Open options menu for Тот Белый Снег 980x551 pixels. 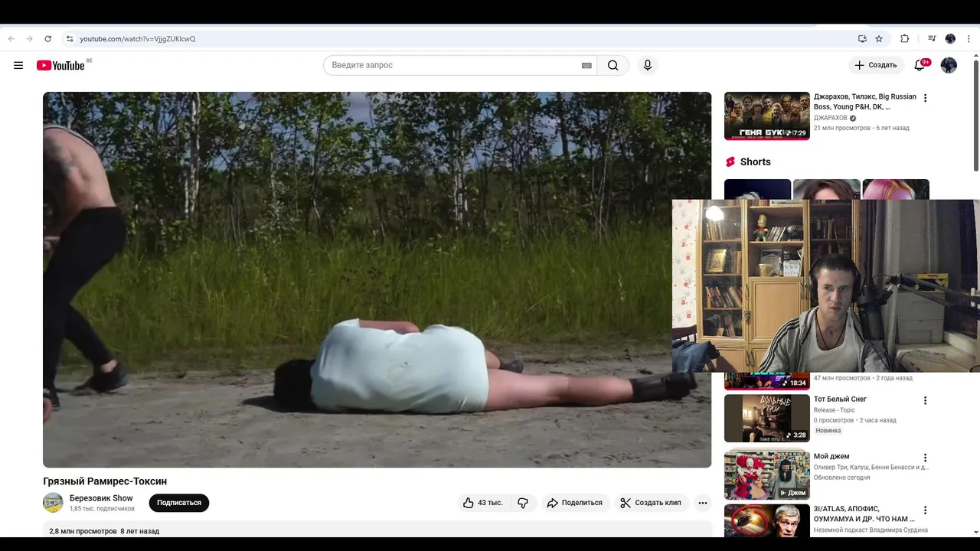point(925,400)
